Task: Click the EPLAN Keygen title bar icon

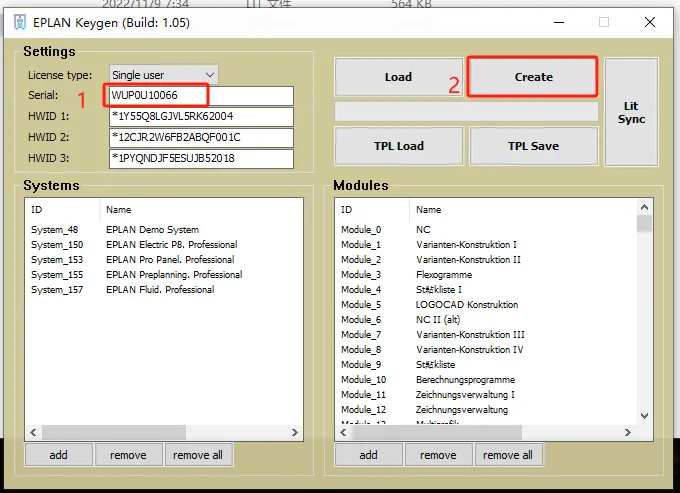Action: pos(20,22)
